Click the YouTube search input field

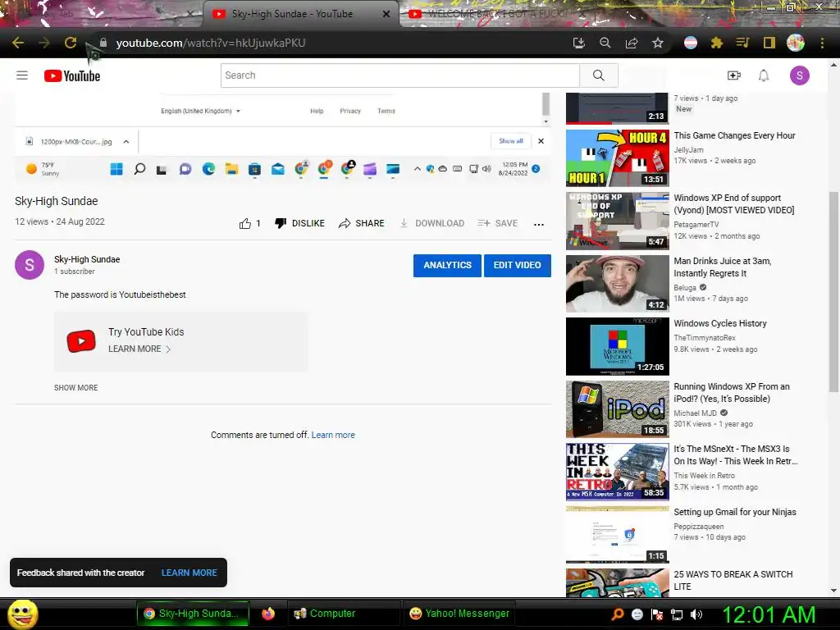400,75
